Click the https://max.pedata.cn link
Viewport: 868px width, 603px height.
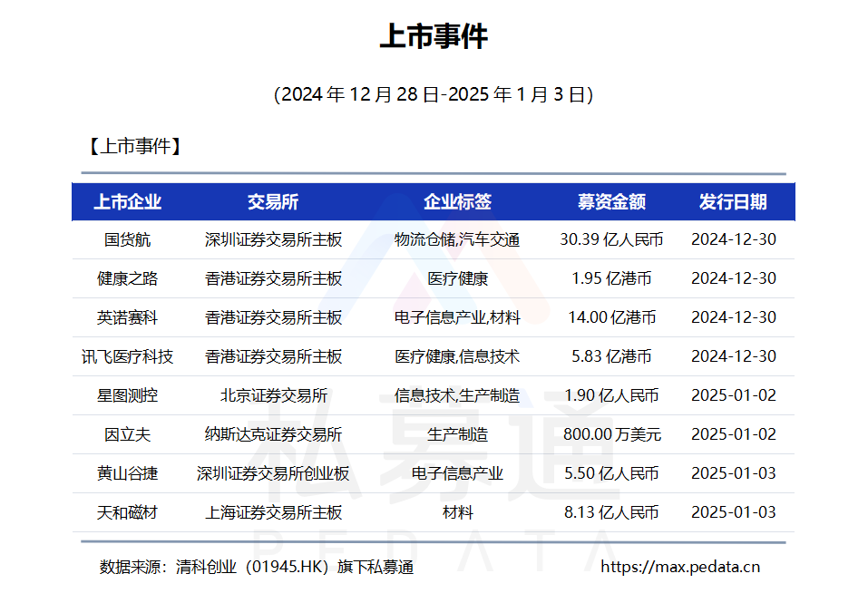[x=679, y=567]
